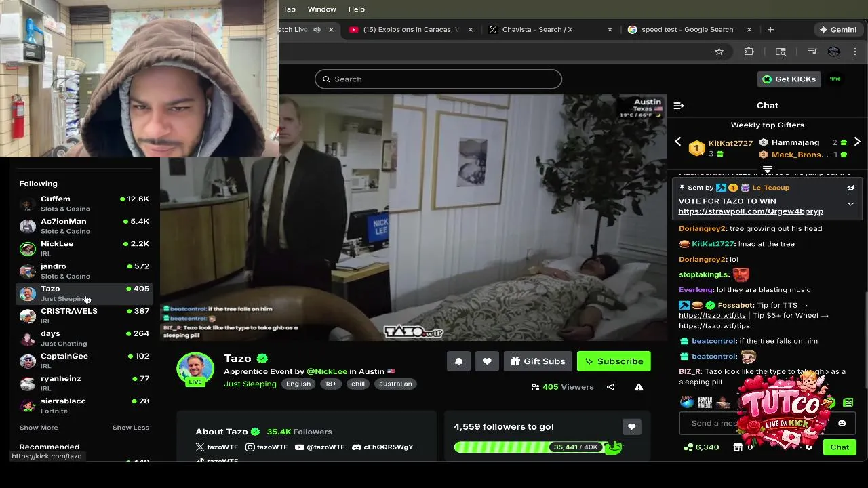Show previous weekly top gifter

[x=677, y=142]
